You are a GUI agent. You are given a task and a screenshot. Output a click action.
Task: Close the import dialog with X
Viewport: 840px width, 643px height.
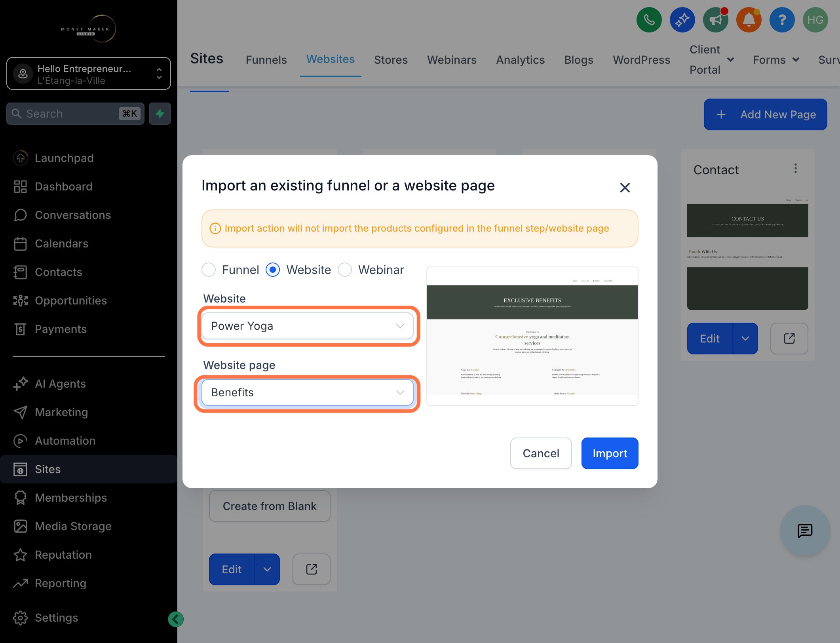pyautogui.click(x=625, y=188)
